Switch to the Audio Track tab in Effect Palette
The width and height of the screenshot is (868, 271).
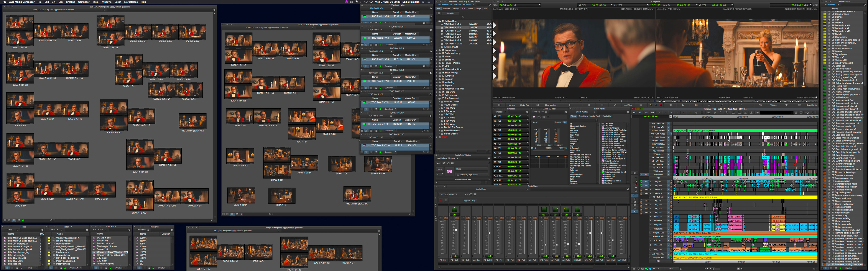[x=595, y=116]
